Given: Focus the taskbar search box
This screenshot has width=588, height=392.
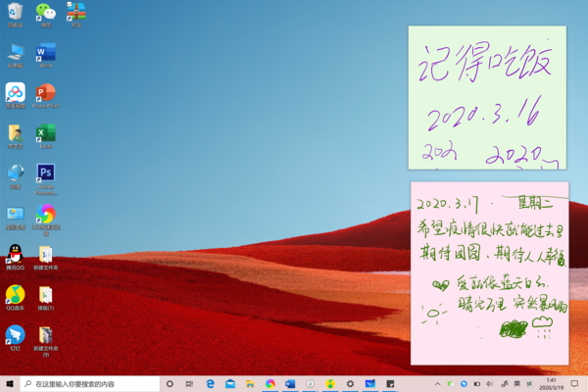Looking at the screenshot, I should pyautogui.click(x=89, y=384).
